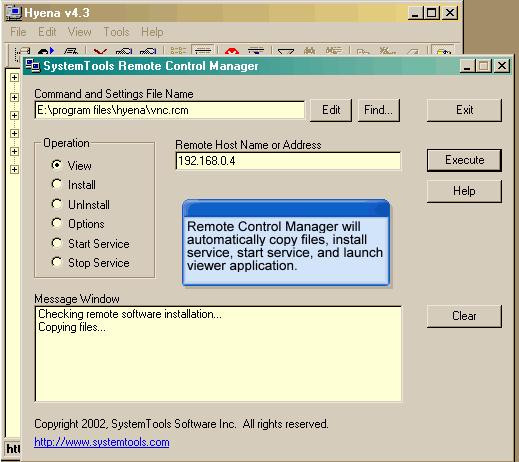519x462 pixels.
Task: Close the Hyena v4.3 window
Action: coord(450,13)
